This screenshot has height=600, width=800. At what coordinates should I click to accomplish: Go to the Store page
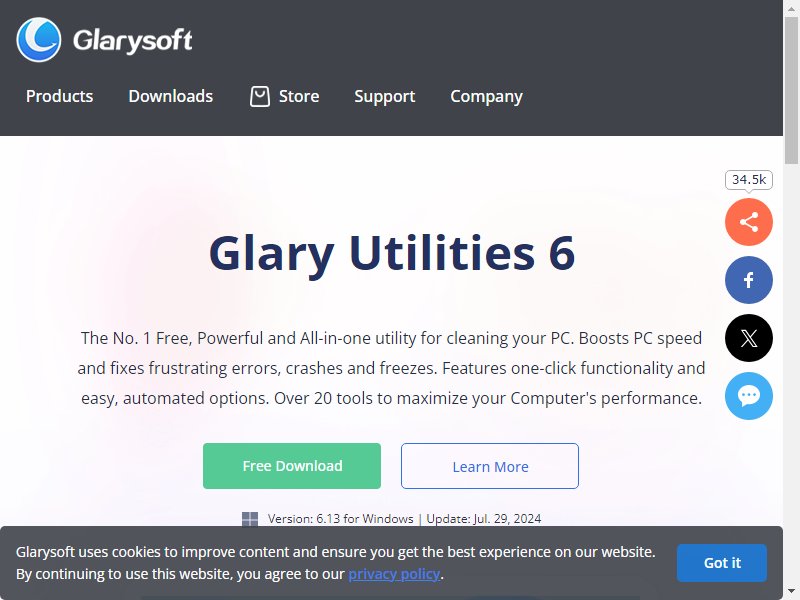pyautogui.click(x=299, y=96)
